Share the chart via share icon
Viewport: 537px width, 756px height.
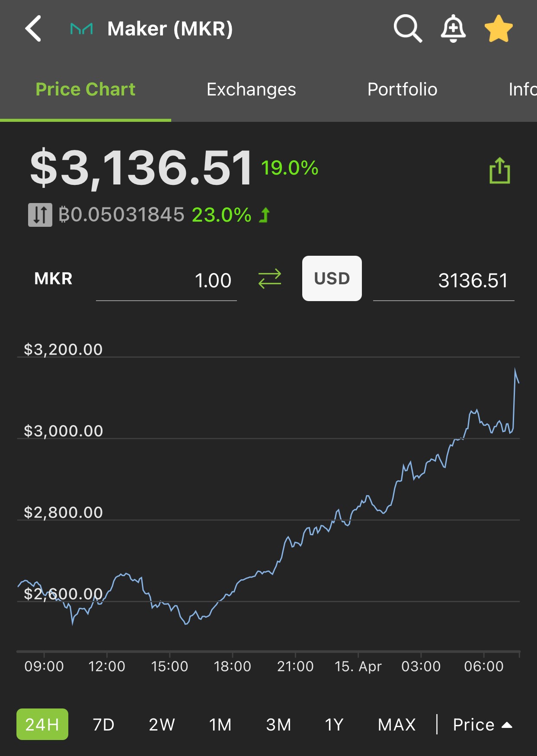point(500,171)
